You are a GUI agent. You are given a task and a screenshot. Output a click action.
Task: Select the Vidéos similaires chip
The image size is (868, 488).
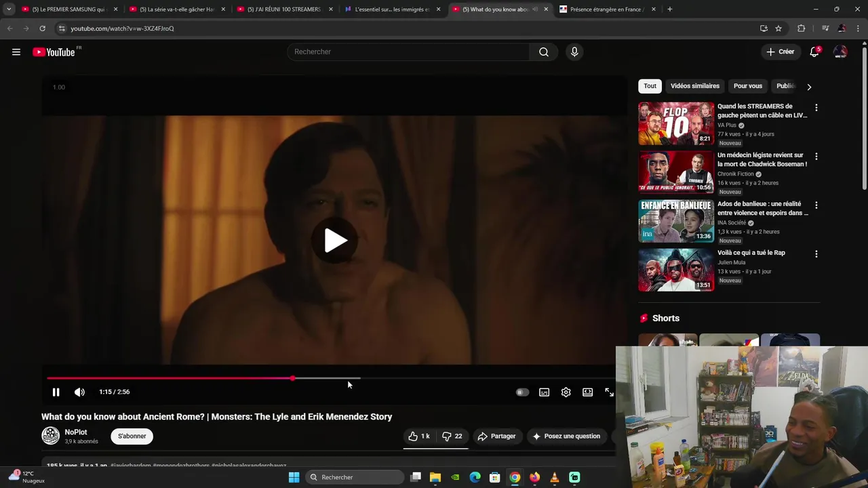click(695, 86)
